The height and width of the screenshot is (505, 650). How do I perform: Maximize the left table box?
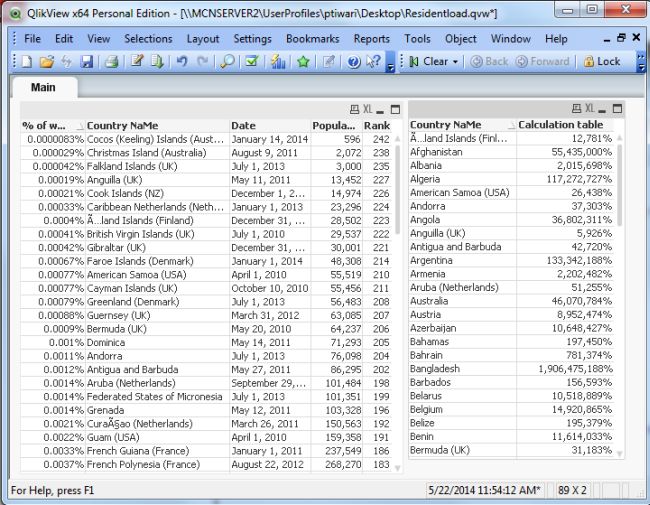coord(395,109)
